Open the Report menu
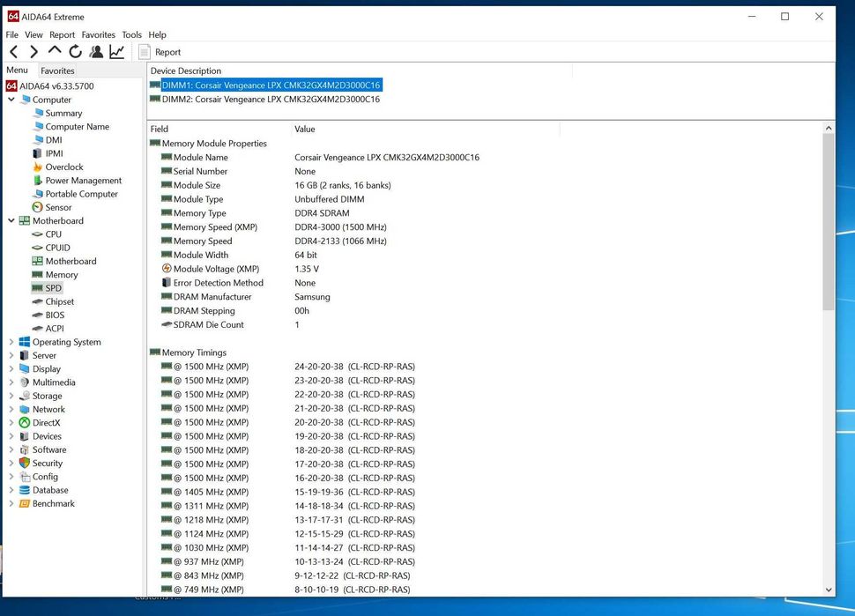The image size is (855, 616). point(63,35)
